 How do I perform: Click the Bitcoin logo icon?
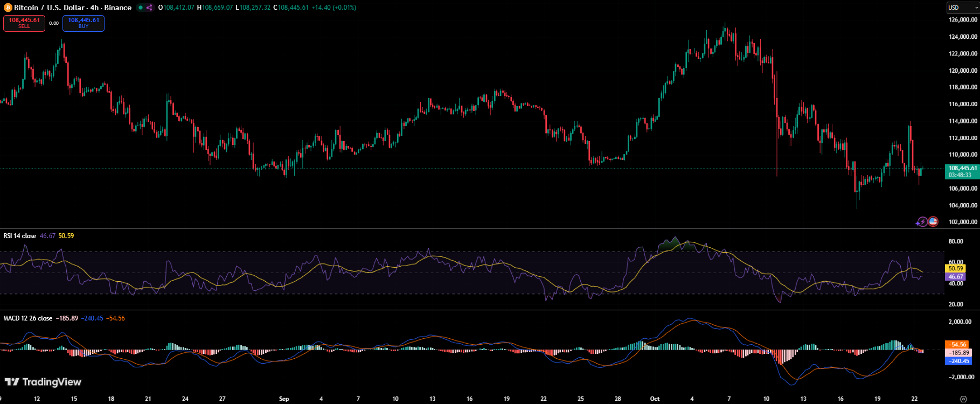[8, 8]
